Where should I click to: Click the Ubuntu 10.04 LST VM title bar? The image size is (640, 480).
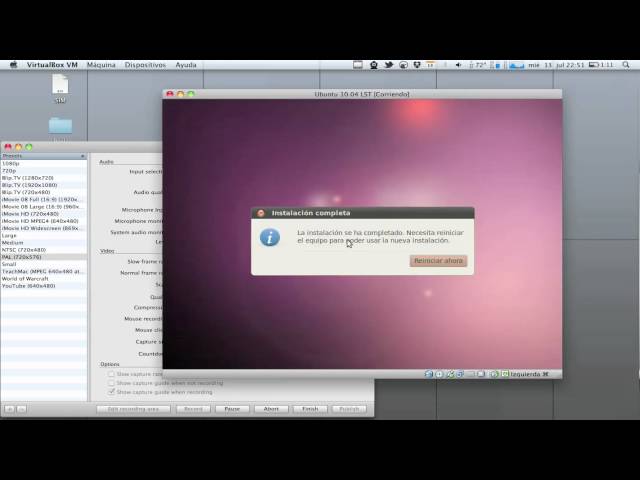362,94
